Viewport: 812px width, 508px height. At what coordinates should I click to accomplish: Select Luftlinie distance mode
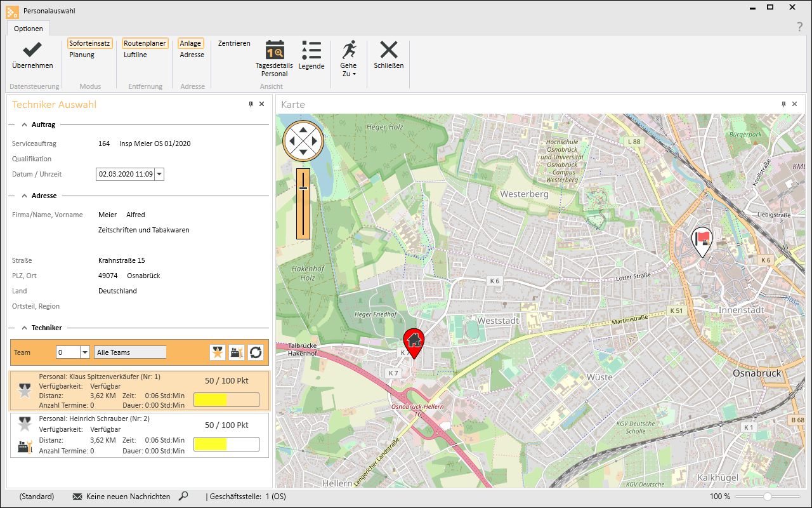click(135, 55)
